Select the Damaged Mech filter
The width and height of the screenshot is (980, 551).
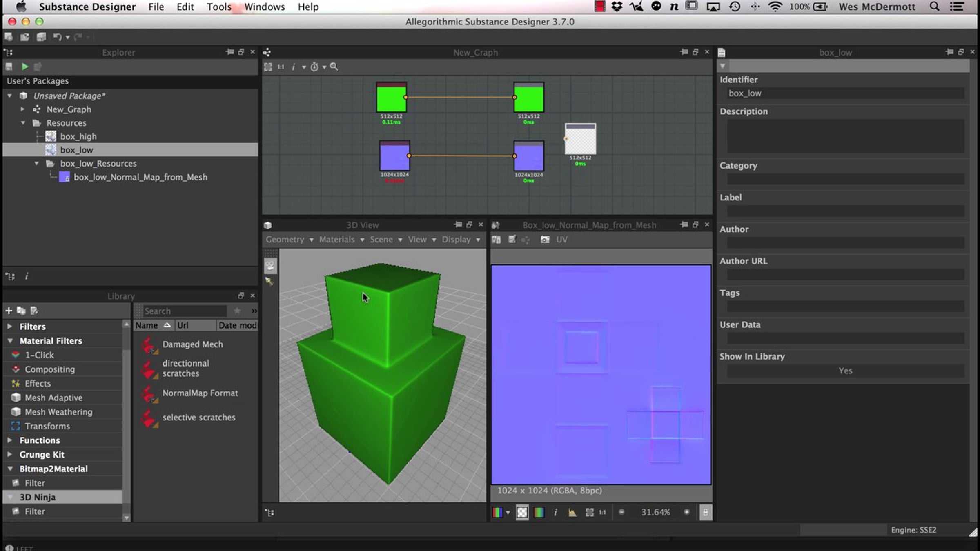pos(193,344)
